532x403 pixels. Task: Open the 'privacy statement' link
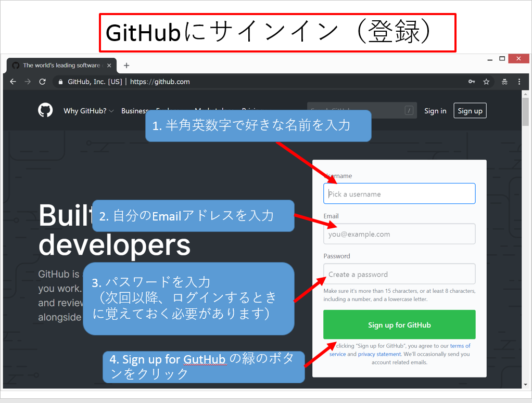click(379, 354)
